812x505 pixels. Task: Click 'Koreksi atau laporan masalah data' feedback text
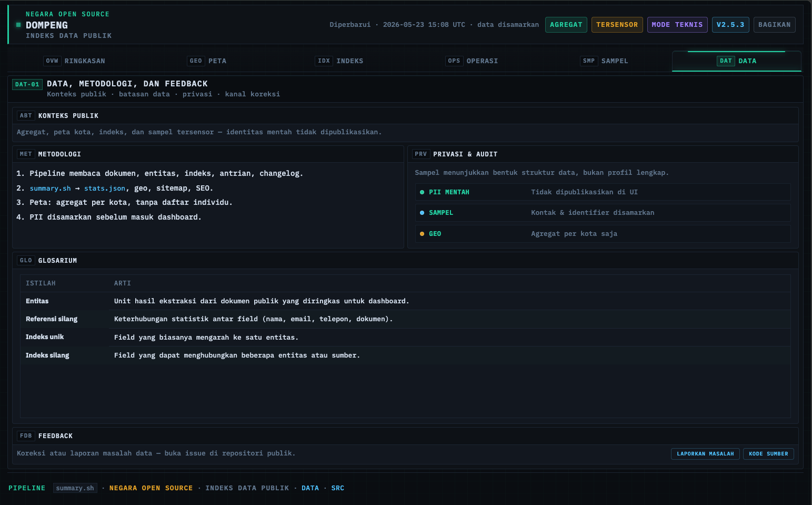point(156,453)
